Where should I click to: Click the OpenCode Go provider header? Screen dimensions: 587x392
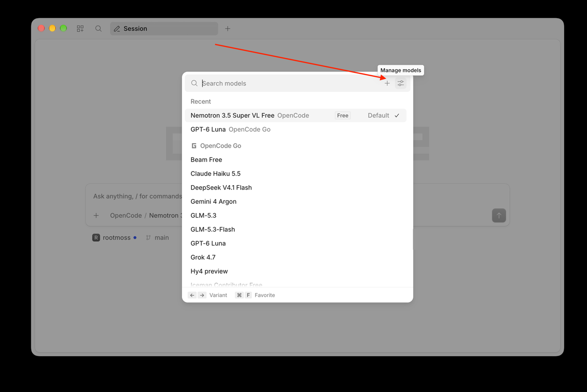tap(216, 146)
